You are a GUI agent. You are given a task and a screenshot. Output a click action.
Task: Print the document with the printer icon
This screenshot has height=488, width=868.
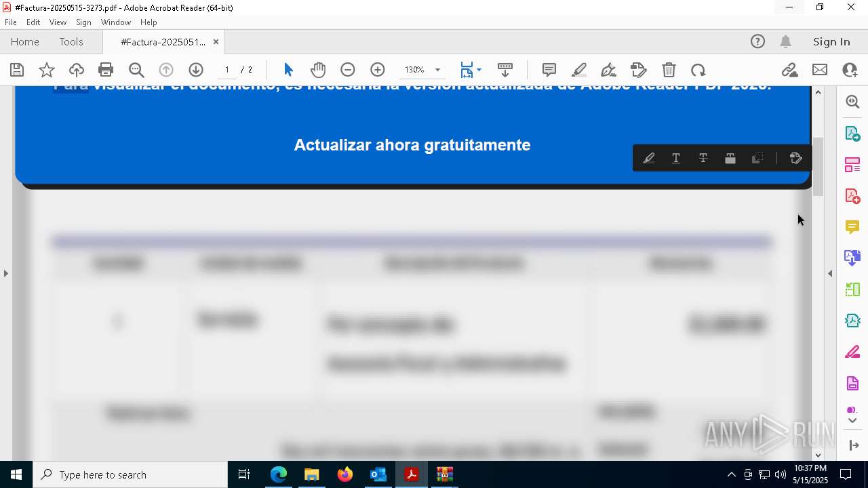point(106,70)
